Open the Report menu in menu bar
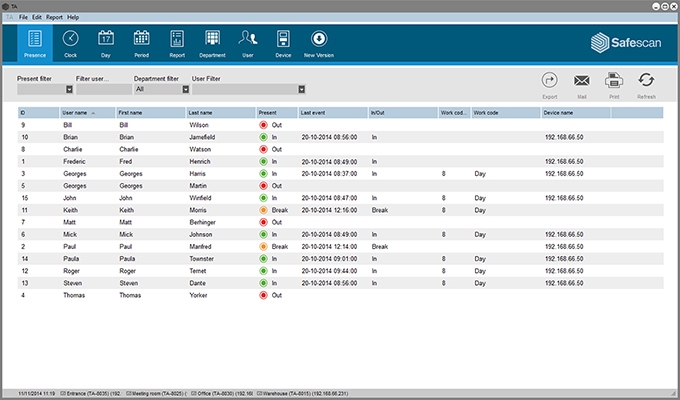The height and width of the screenshot is (400, 680). coord(54,17)
